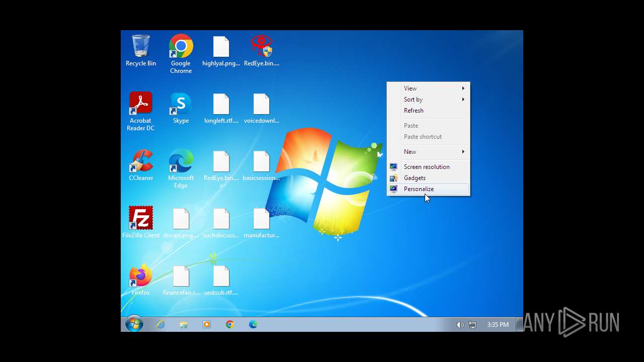644x362 pixels.
Task: Select the voicedownl... file icon
Action: [261, 108]
